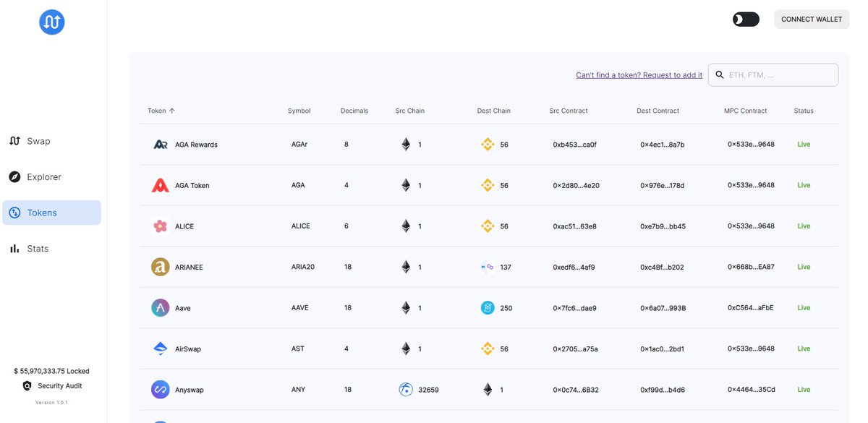The image size is (868, 423).
Task: Click Ethereum src chain icon in Aave row
Action: pyautogui.click(x=406, y=308)
